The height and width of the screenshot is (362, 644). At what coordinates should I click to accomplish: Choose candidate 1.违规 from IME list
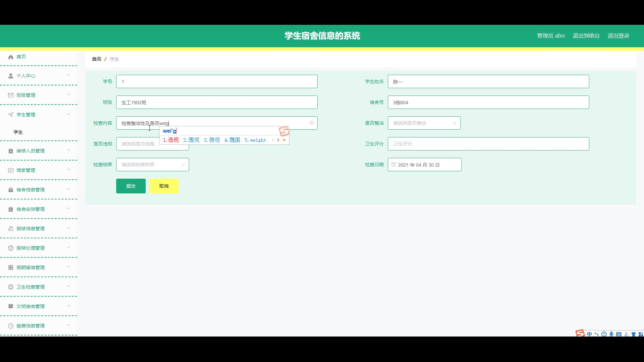point(171,140)
